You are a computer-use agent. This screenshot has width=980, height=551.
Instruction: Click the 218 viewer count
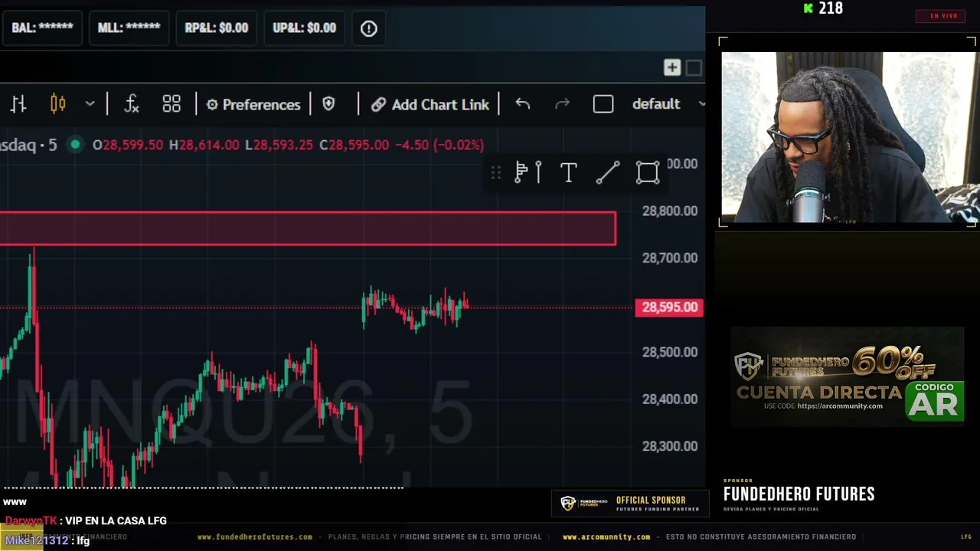tap(831, 8)
